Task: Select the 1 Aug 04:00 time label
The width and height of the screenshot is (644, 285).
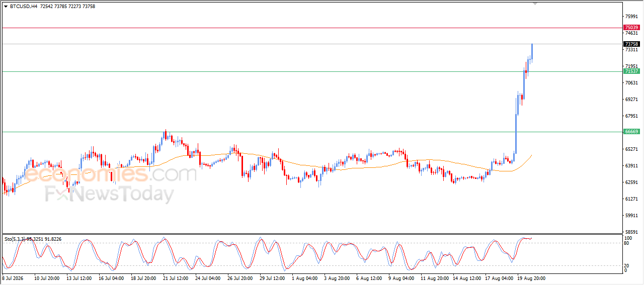Action: [x=305, y=278]
